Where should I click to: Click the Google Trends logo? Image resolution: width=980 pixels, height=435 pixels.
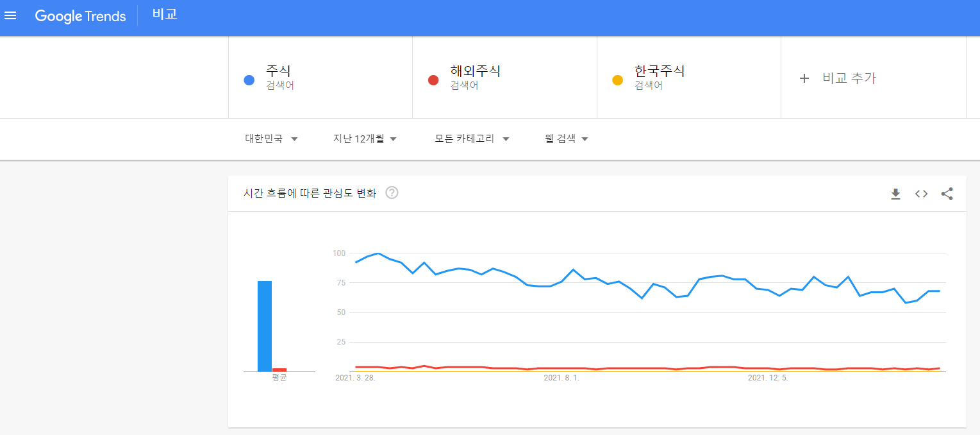click(80, 16)
